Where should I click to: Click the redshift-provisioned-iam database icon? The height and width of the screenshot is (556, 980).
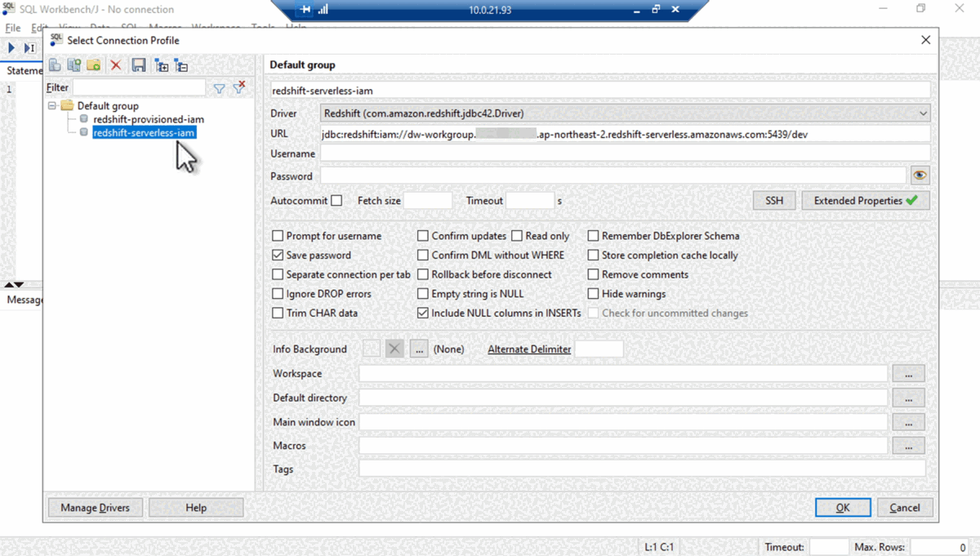click(83, 119)
